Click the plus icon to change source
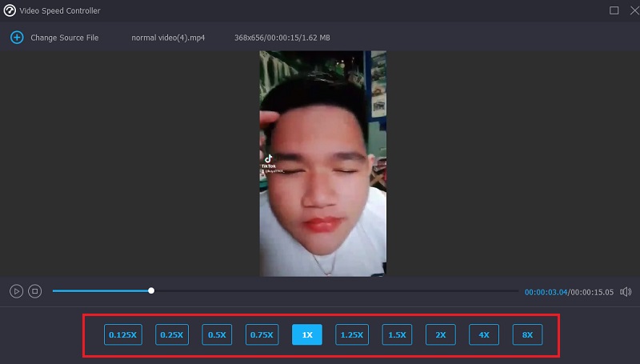640x364 pixels. click(17, 38)
